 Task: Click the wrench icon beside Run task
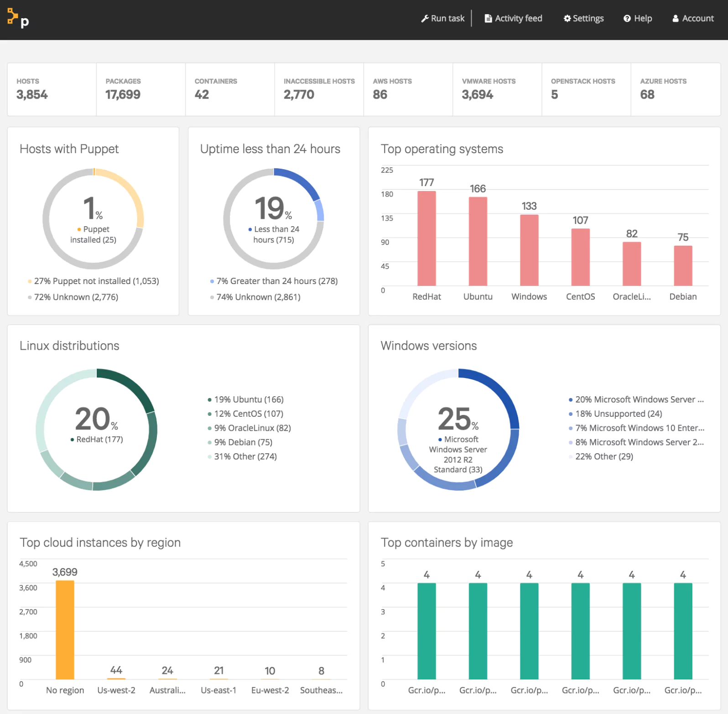coord(425,19)
